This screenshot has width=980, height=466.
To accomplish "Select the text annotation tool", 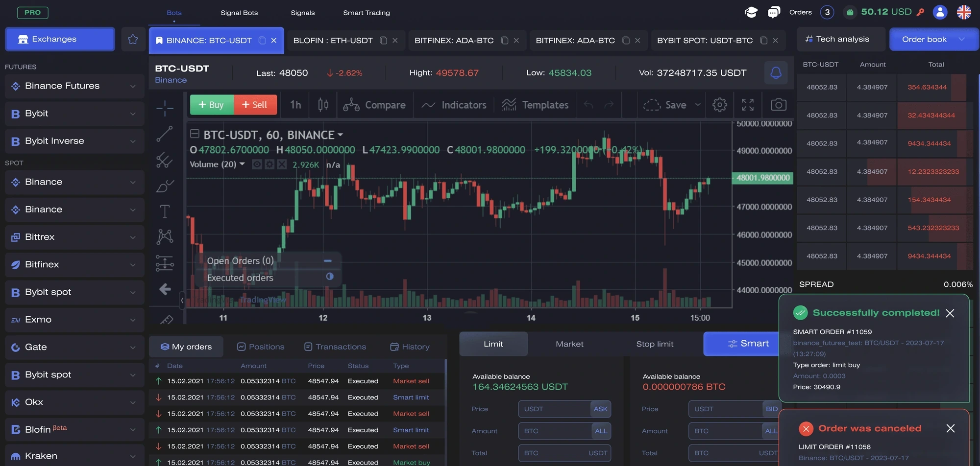I will 165,211.
